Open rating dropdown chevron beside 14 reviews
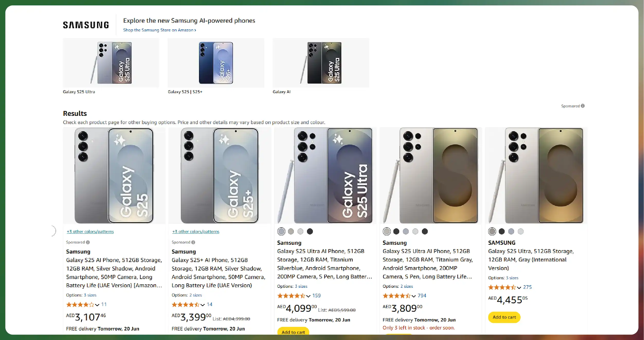Viewport: 644px width, 340px height. click(x=203, y=305)
